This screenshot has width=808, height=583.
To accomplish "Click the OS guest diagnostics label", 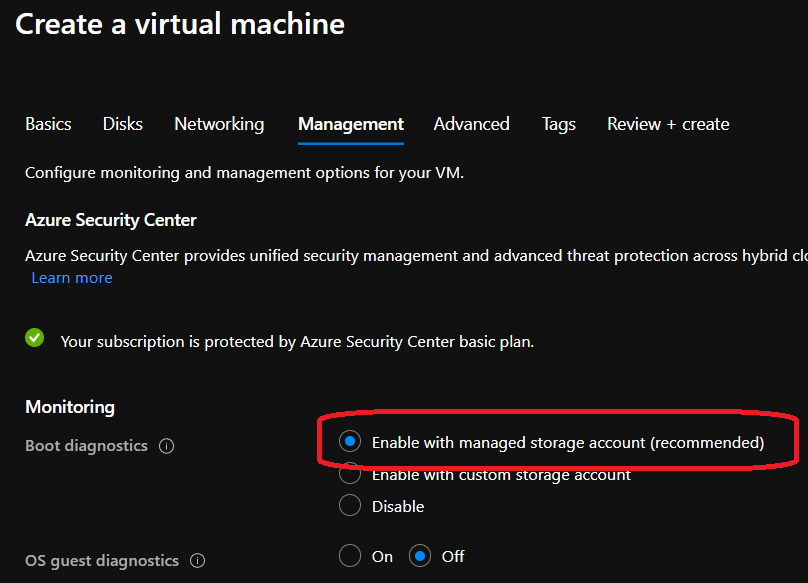I will click(102, 561).
